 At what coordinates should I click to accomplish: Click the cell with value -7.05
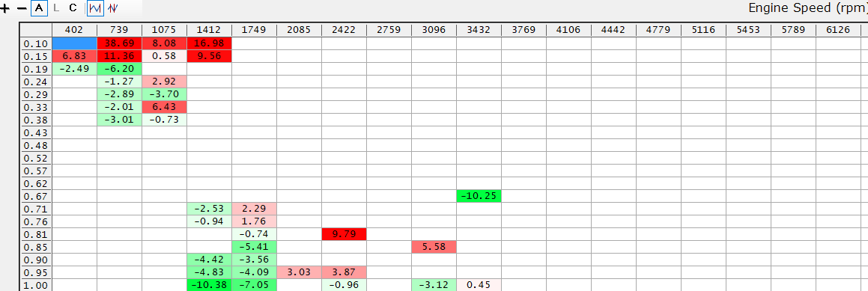(254, 286)
